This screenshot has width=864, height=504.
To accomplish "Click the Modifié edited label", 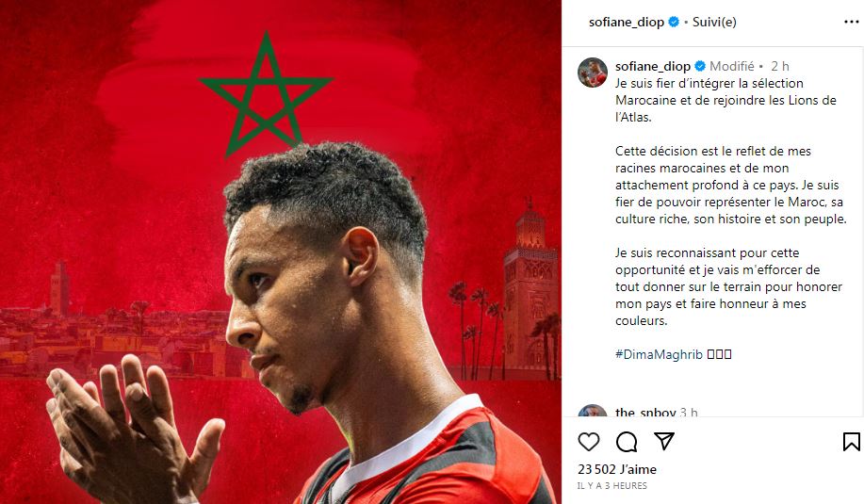I will coord(732,66).
